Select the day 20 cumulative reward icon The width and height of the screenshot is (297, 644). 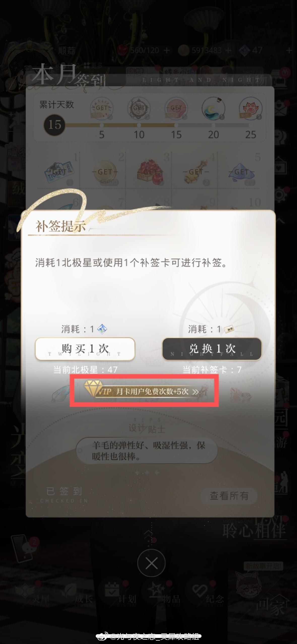213,108
